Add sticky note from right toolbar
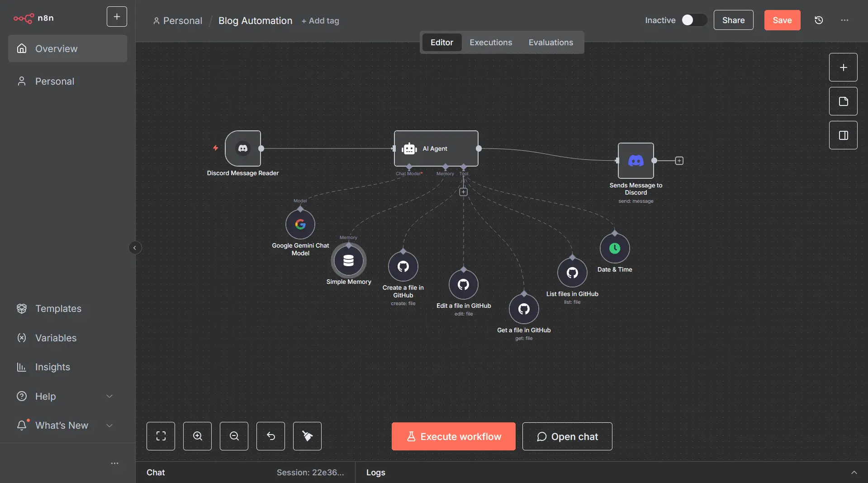Screen dimensions: 868x483 pyautogui.click(x=843, y=101)
